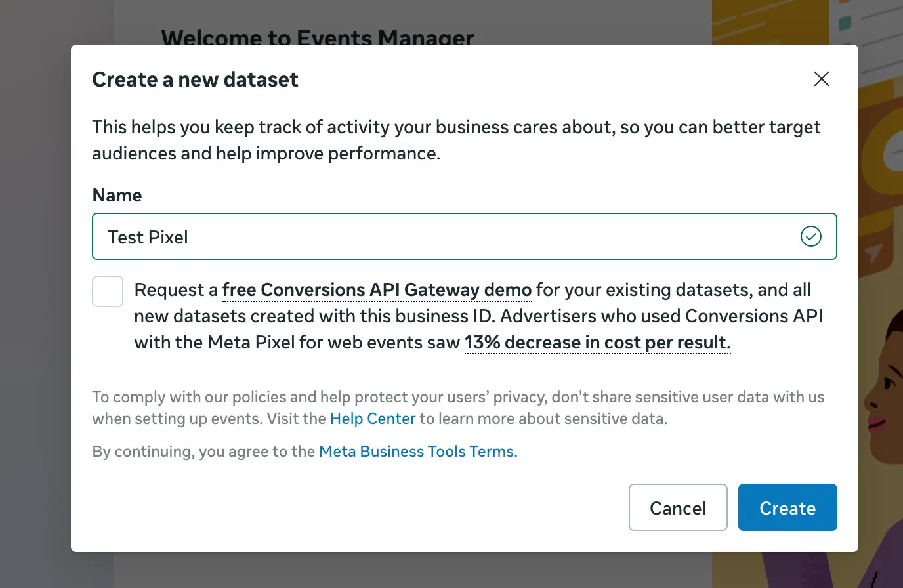Click the 13% decrease in cost per result link
Screen dimensions: 903x588
pyautogui.click(x=597, y=343)
